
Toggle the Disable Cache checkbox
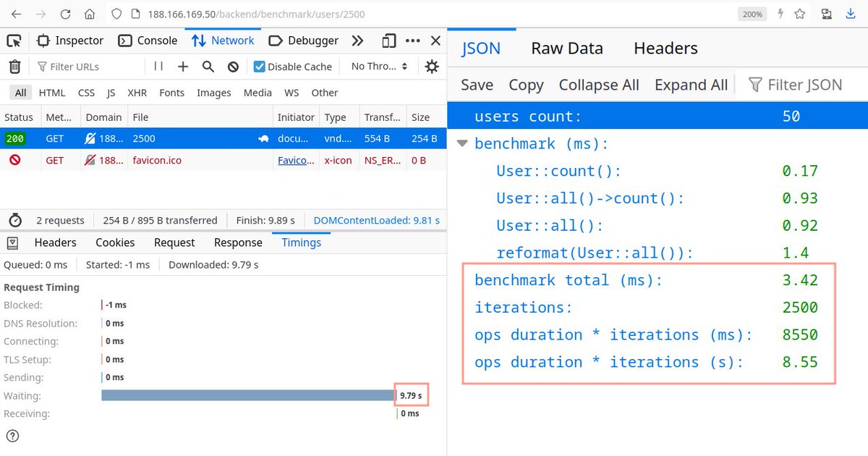coord(260,67)
